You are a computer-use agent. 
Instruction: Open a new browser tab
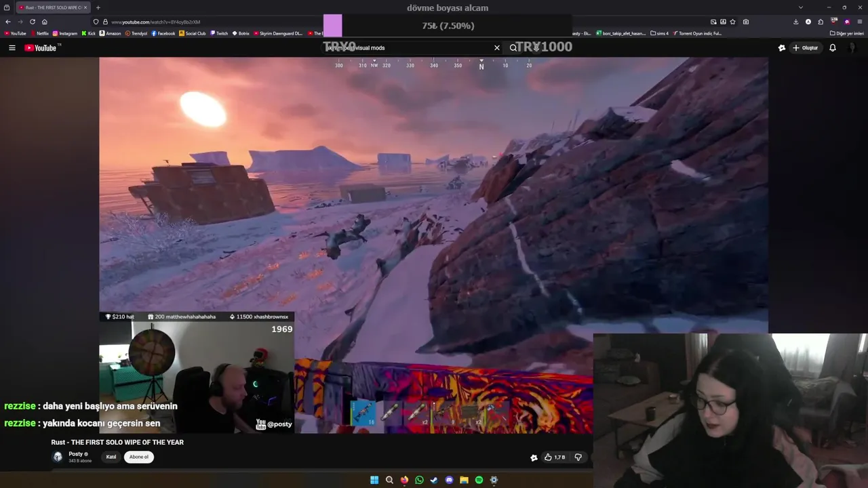coord(98,7)
